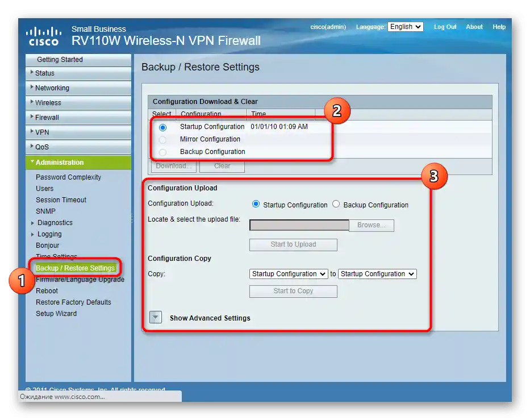Open Restore Factory Defaults page
530x420 pixels.
[73, 302]
